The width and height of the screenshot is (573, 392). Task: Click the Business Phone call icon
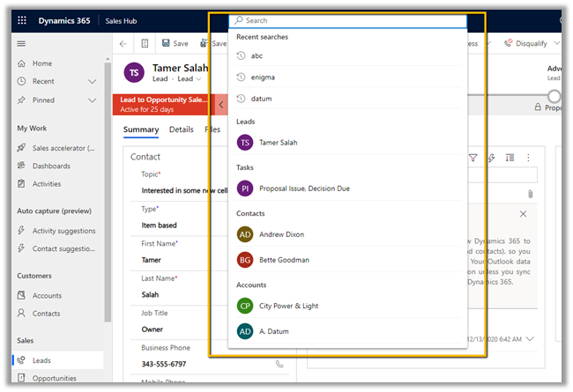point(279,364)
